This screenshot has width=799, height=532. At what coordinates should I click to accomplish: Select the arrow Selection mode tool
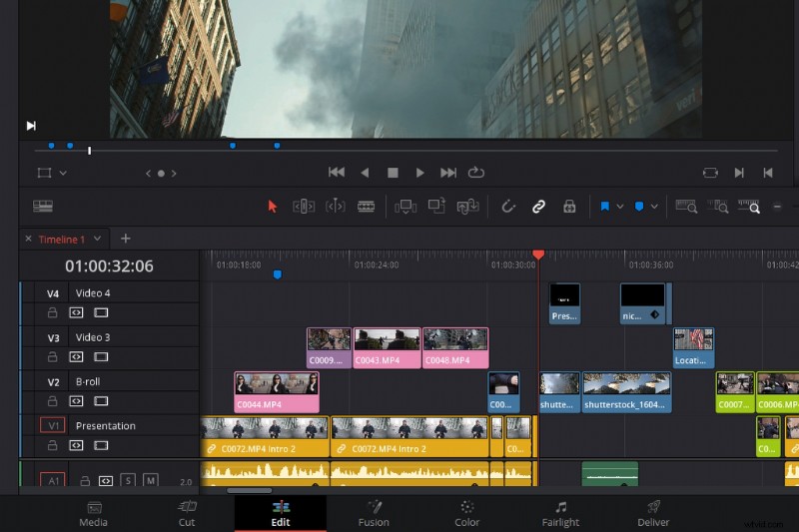coord(272,207)
